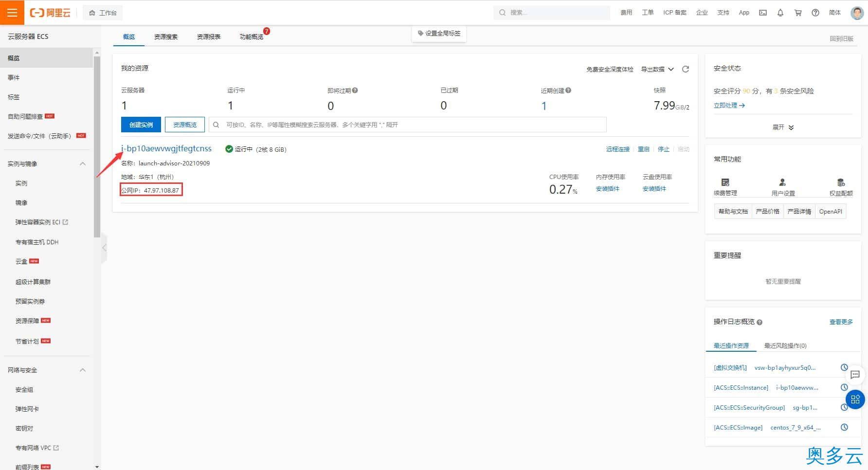The image size is (868, 470).
Task: Select the 概览 tab
Action: pyautogui.click(x=129, y=36)
